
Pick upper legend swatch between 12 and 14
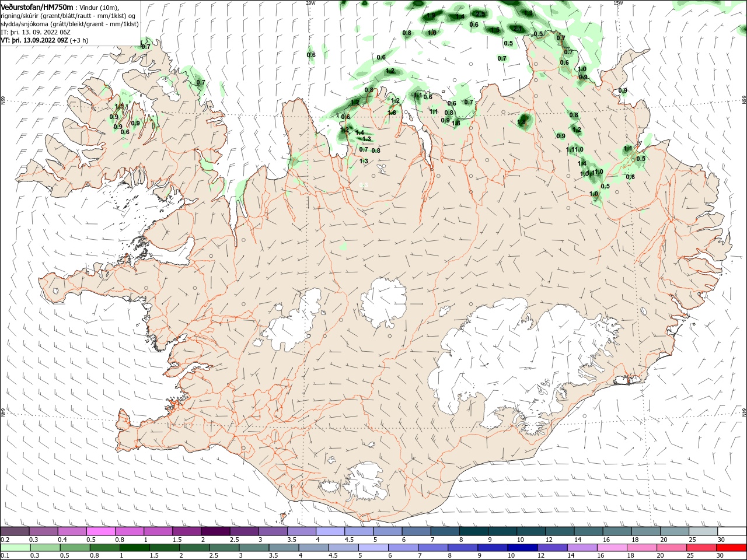click(x=560, y=531)
